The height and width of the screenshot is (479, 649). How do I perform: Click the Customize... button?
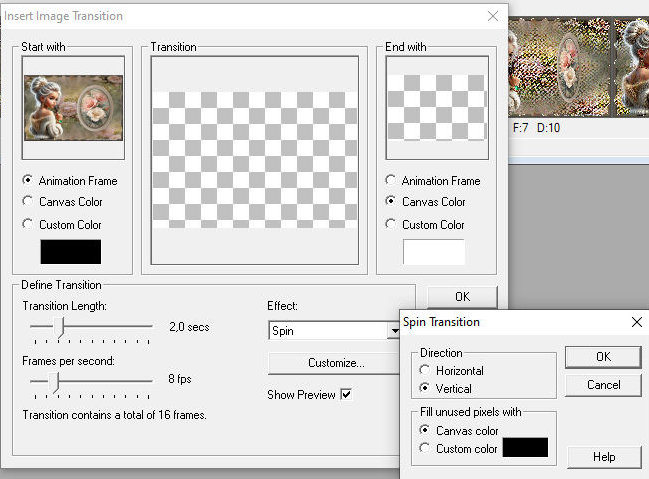(334, 363)
